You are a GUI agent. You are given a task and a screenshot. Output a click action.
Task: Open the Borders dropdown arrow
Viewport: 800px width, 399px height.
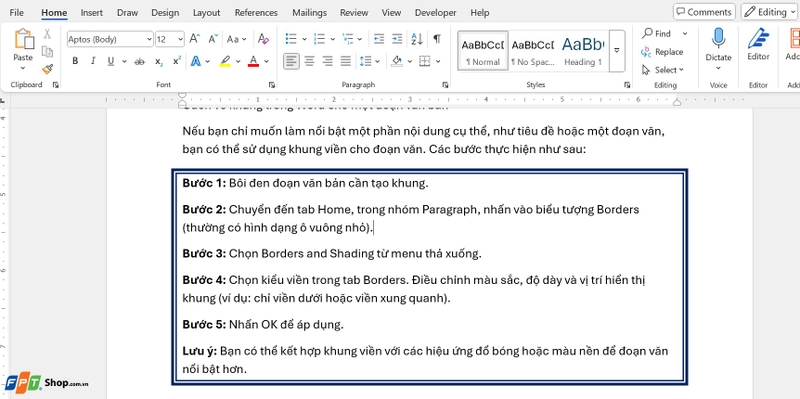439,62
